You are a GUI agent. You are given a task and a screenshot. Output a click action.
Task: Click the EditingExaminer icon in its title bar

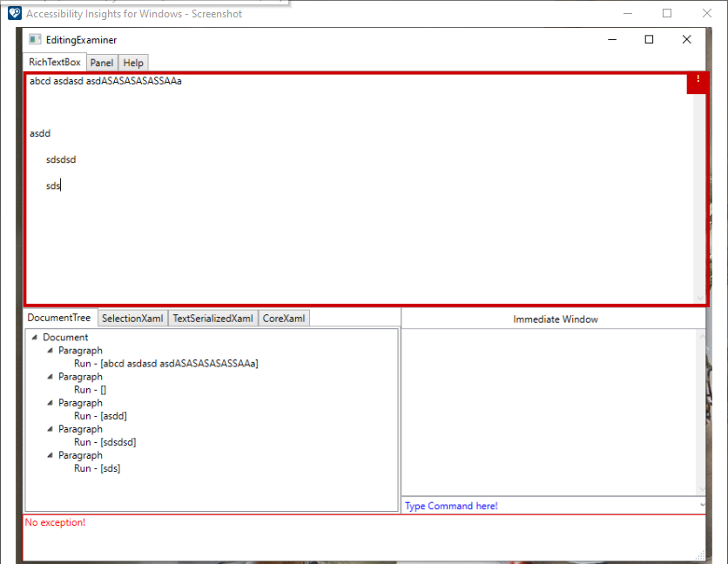35,39
